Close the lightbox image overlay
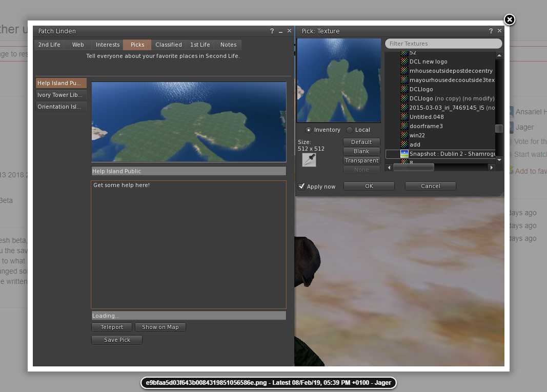This screenshot has width=547, height=392. 510,19
